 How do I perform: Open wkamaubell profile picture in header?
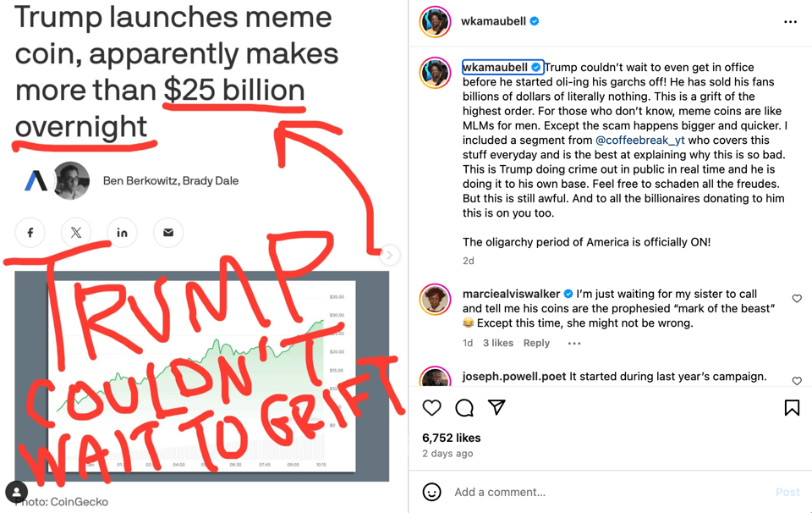435,22
